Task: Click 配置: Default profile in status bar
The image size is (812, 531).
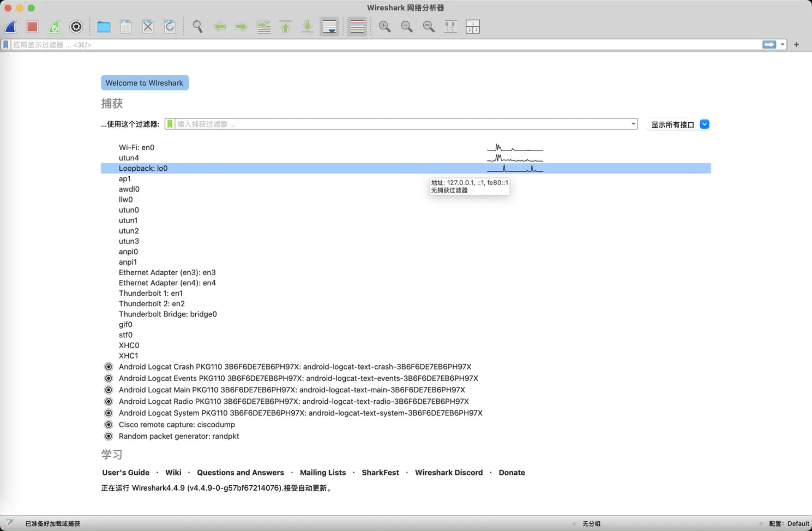Action: coord(789,524)
